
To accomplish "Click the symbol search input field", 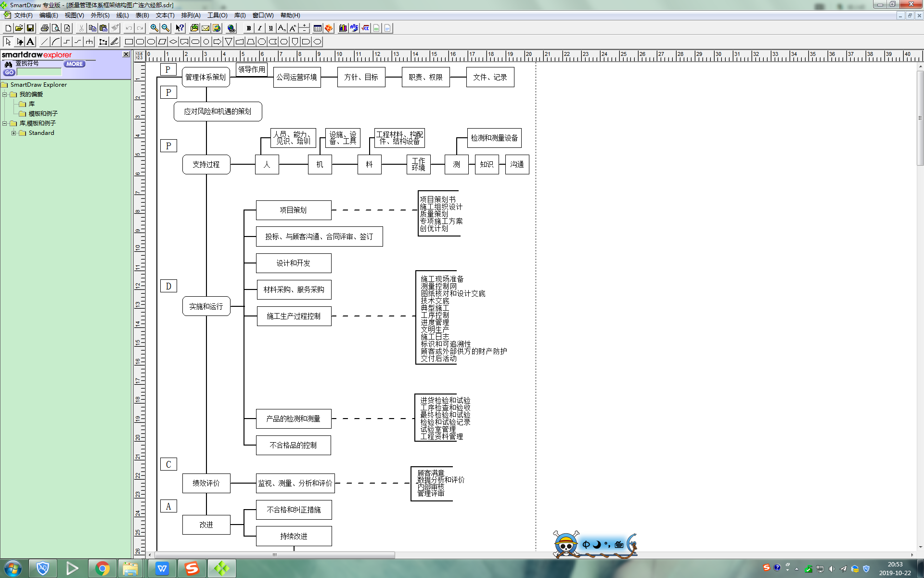I will point(39,72).
